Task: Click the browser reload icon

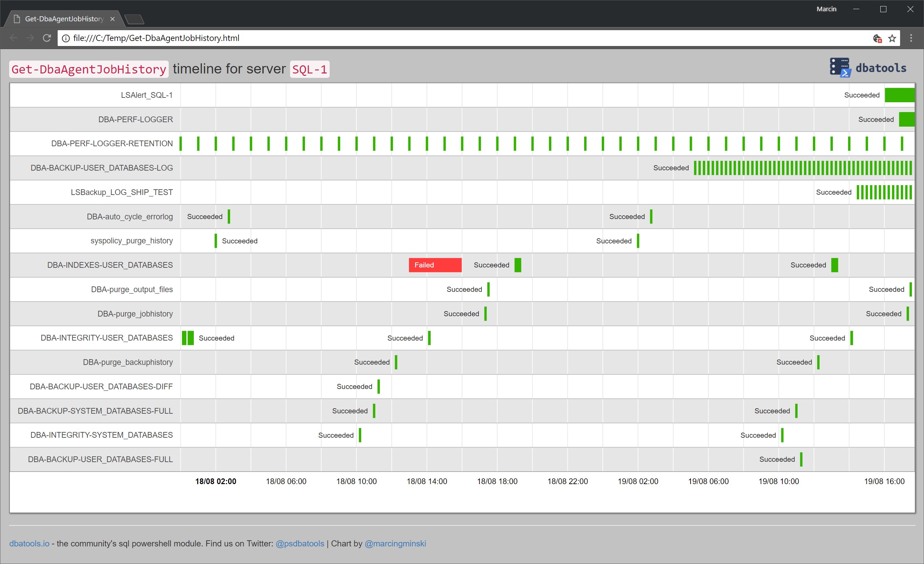Action: [x=46, y=38]
